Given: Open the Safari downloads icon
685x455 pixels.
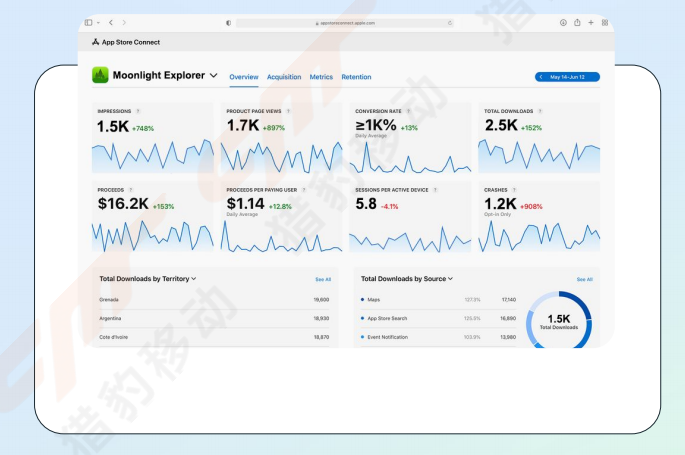Looking at the screenshot, I should (x=563, y=22).
